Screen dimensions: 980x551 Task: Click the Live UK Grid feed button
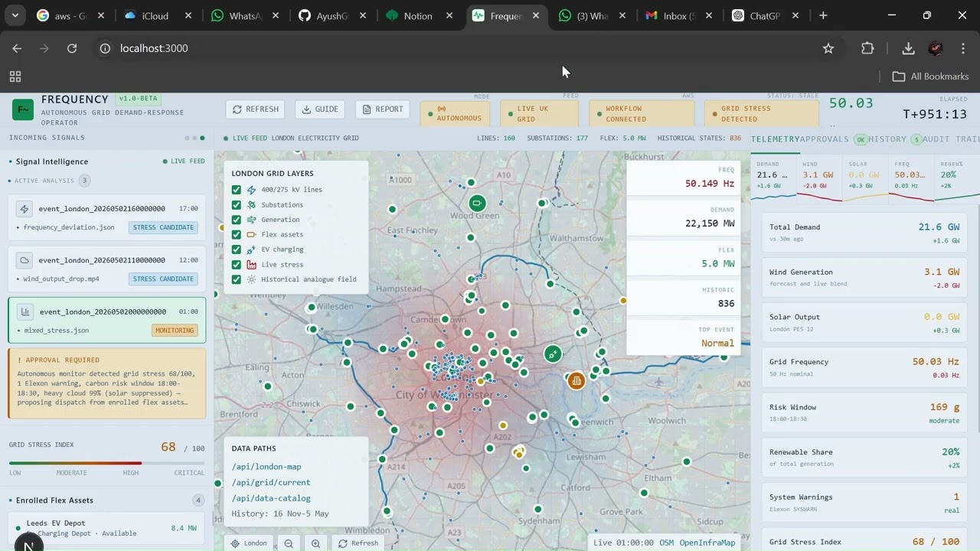pyautogui.click(x=540, y=113)
